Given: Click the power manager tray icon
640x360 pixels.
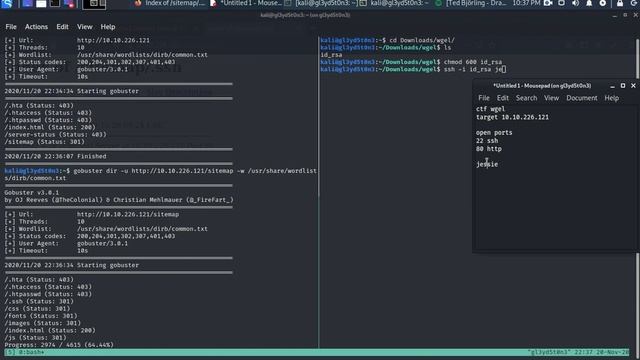Looking at the screenshot, I should (602, 3).
